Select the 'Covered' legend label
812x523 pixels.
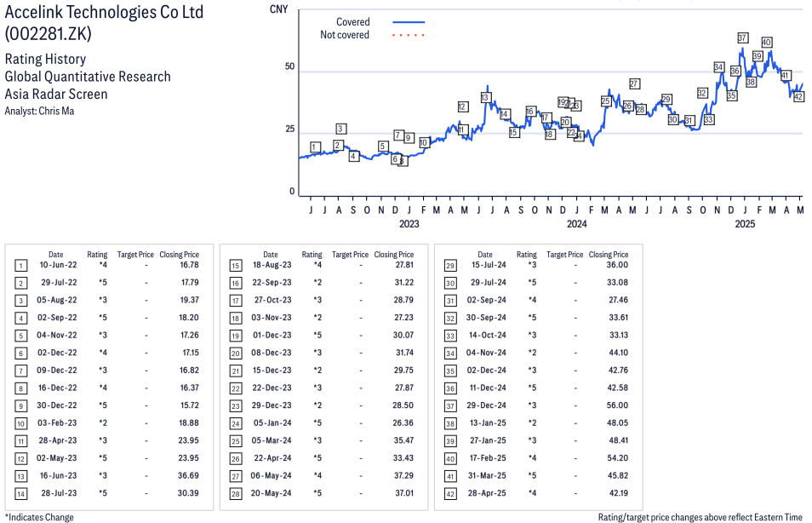coord(352,22)
